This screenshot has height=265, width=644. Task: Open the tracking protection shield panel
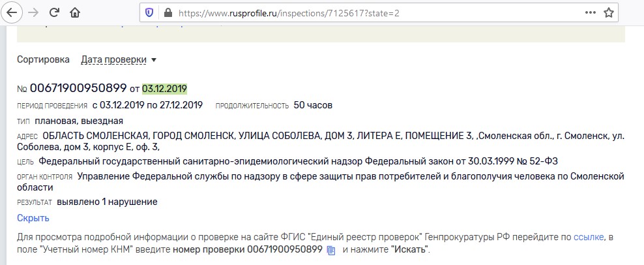(149, 13)
